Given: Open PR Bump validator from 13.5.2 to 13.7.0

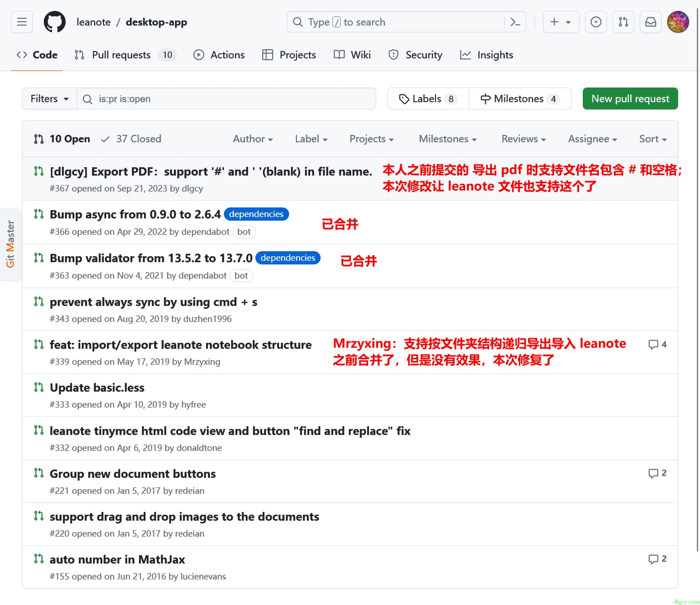Looking at the screenshot, I should (151, 258).
